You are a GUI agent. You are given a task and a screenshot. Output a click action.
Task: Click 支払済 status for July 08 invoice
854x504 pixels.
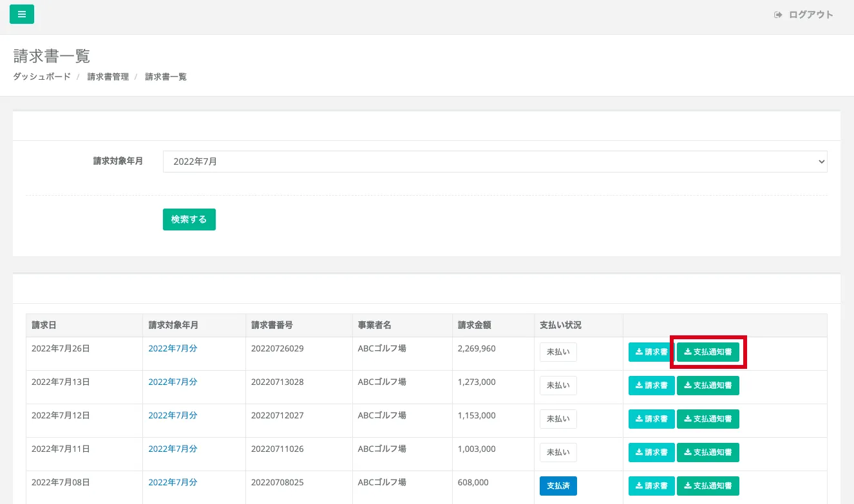558,486
